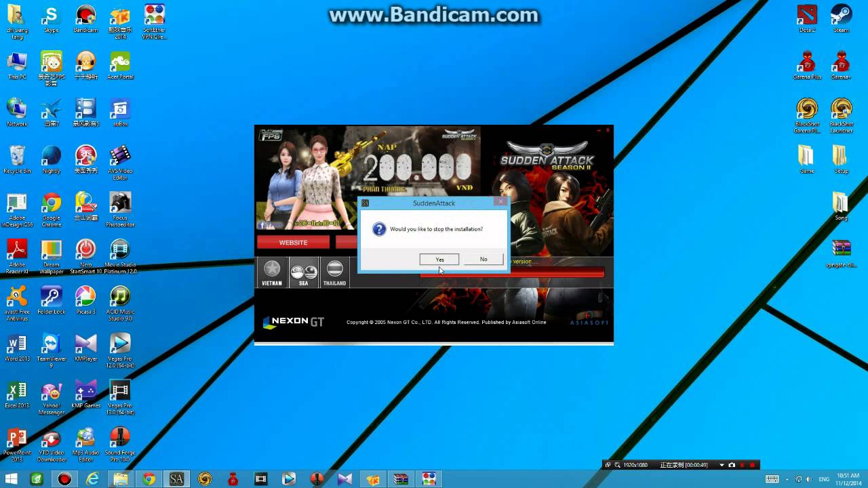
Task: Open Movie Studio Platinum 12.0 shortcut
Action: (120, 257)
